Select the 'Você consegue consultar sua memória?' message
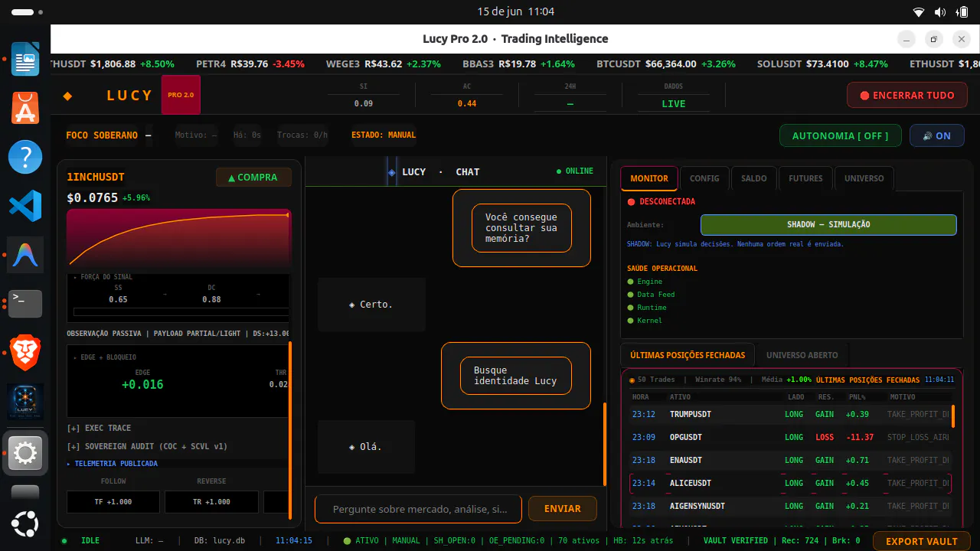The height and width of the screenshot is (551, 980). click(x=521, y=228)
